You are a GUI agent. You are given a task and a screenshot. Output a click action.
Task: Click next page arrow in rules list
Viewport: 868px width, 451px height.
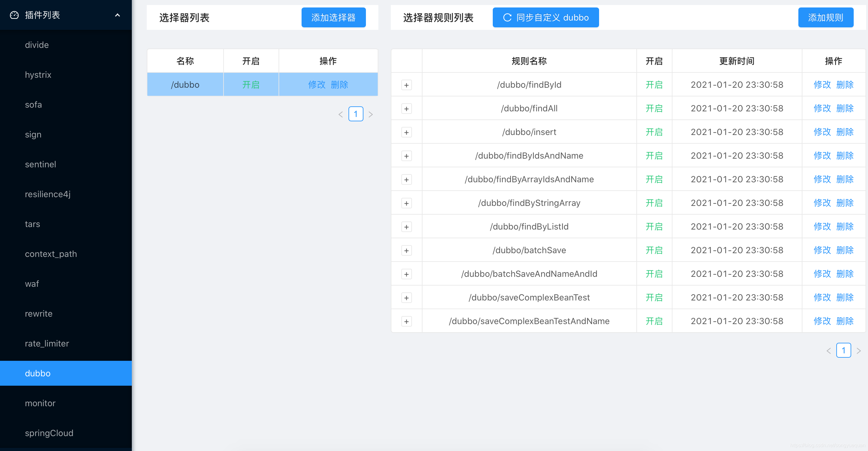pyautogui.click(x=859, y=351)
